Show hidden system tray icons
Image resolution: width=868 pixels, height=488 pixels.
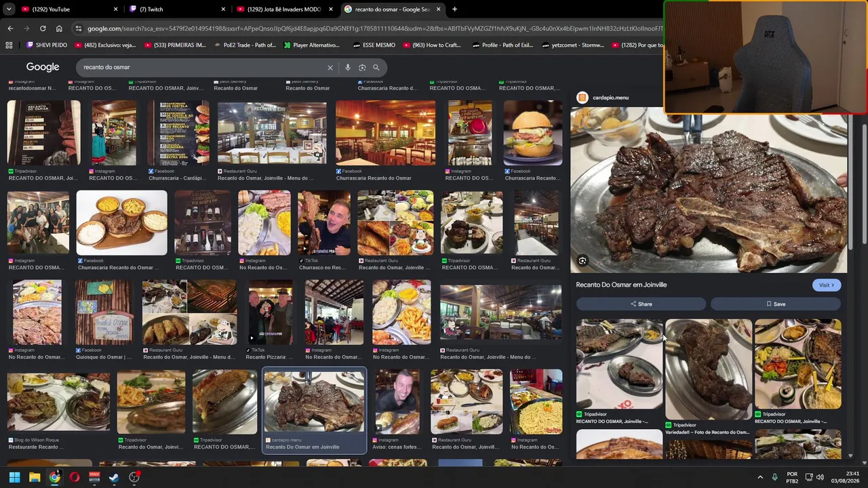pos(760,477)
